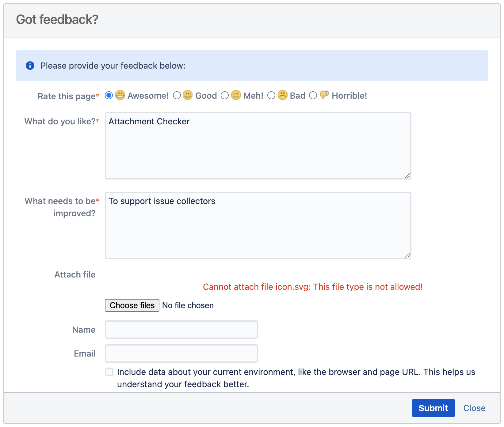Screen dimensions: 504x427
Task: Click the Bad frowning emoji icon
Action: click(282, 95)
